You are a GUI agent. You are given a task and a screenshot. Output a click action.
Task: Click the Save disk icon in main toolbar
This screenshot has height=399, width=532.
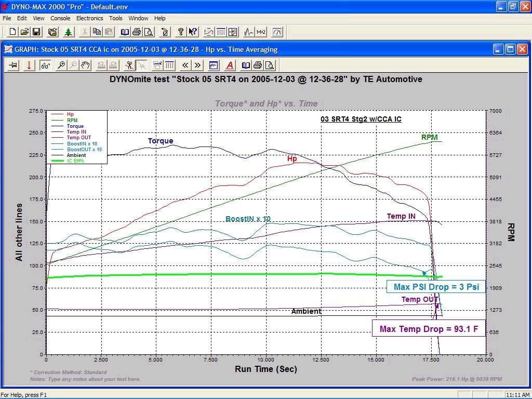point(36,32)
